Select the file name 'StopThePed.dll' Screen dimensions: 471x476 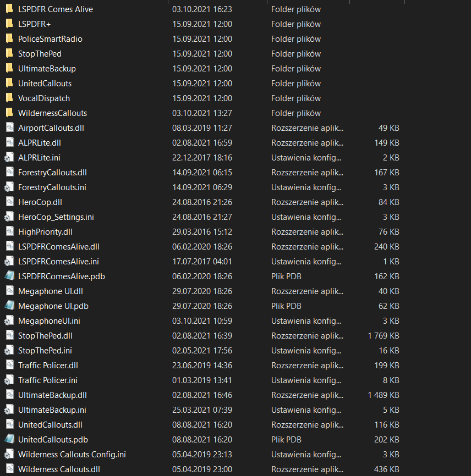45,336
